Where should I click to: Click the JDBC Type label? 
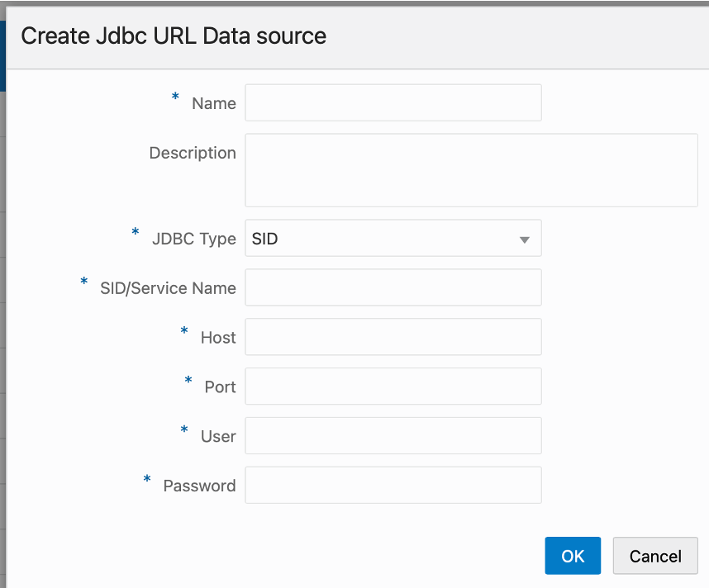point(194,238)
